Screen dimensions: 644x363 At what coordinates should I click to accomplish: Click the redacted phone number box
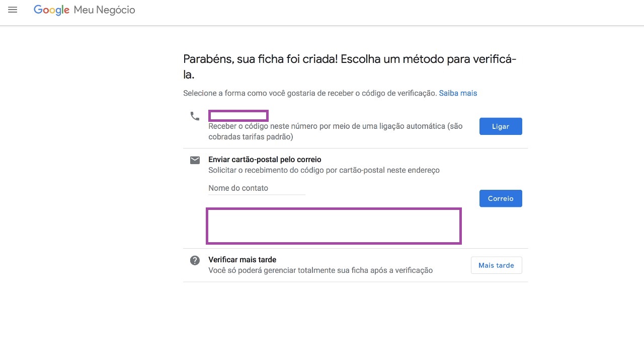click(238, 116)
